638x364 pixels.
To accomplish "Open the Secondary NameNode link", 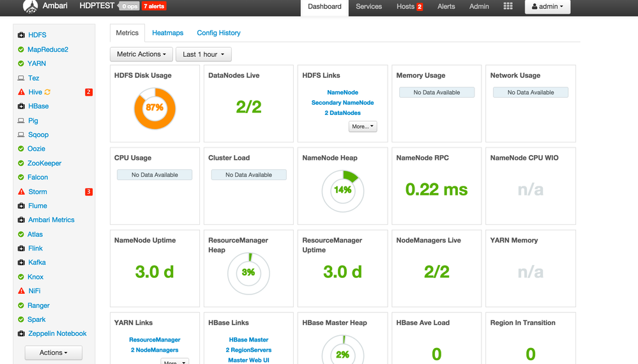I will pyautogui.click(x=342, y=102).
